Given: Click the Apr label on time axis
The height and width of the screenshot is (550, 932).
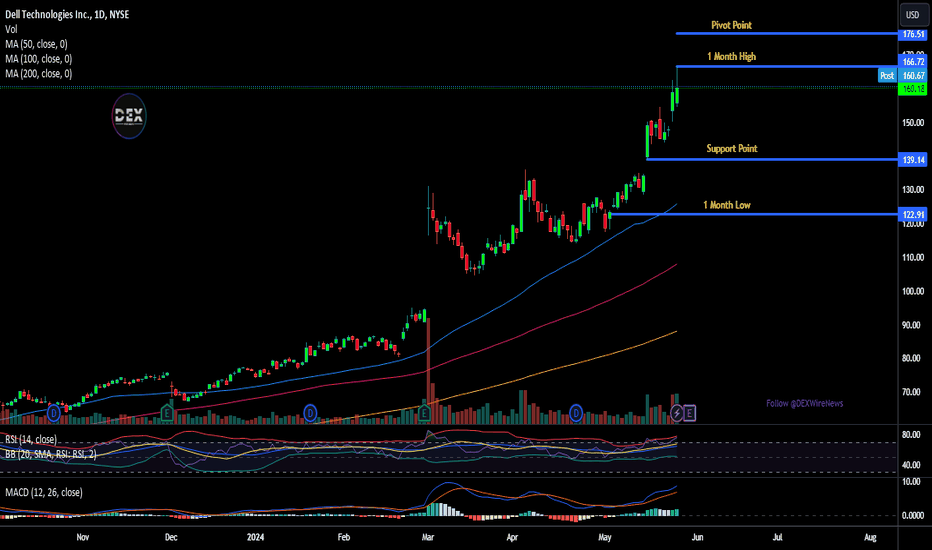Looking at the screenshot, I should tap(512, 537).
